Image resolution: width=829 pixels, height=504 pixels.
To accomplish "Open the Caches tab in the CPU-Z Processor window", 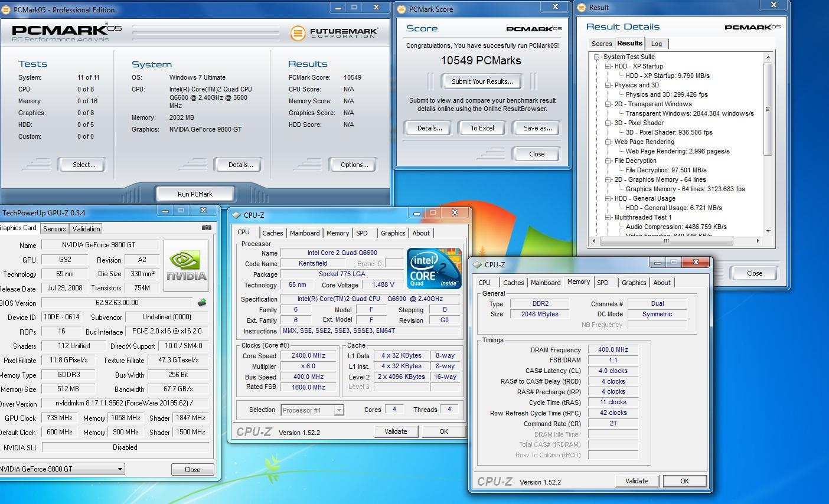I will click(x=273, y=233).
